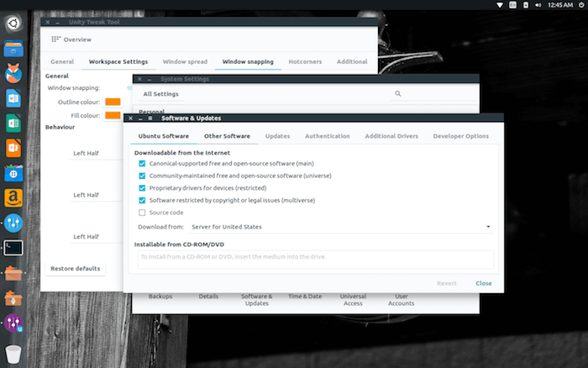Click Restore defaults in Unity Tweak Tool

[76, 269]
